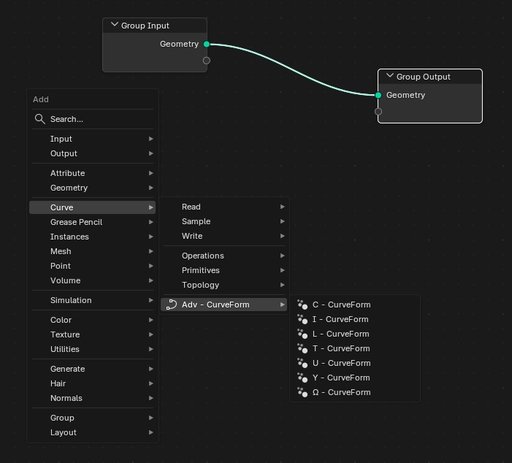Click the I - CurveForm node group icon
This screenshot has width=512, height=463.
point(302,319)
